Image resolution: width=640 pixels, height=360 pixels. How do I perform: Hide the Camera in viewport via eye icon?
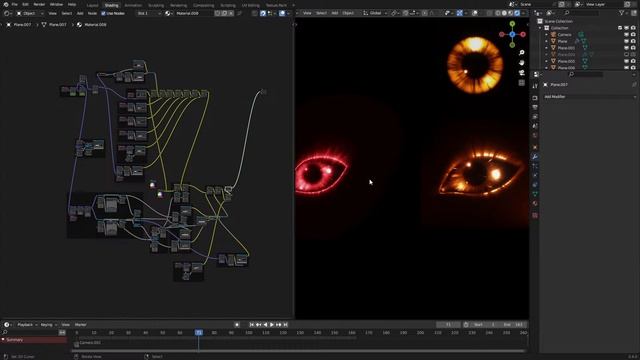point(627,35)
